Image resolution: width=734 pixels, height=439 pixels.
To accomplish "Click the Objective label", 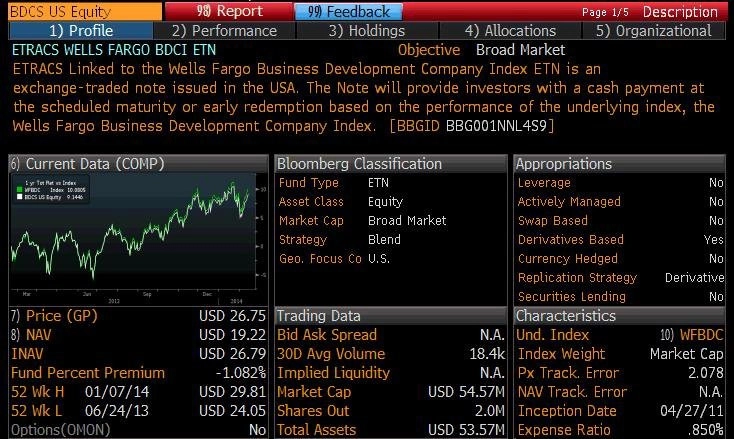I will click(x=429, y=50).
